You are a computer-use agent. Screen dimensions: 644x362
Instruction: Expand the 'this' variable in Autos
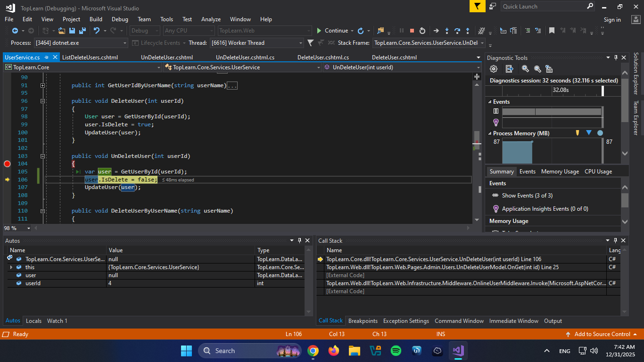point(11,267)
